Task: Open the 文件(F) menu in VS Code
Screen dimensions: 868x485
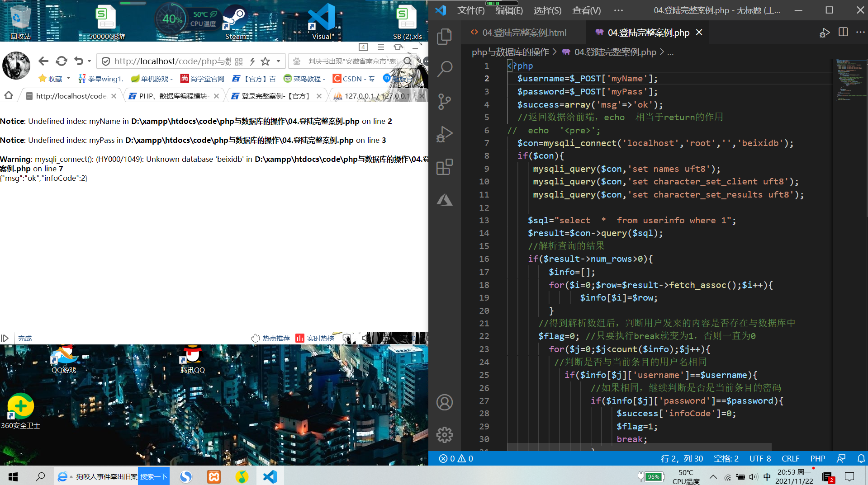Action: [471, 10]
